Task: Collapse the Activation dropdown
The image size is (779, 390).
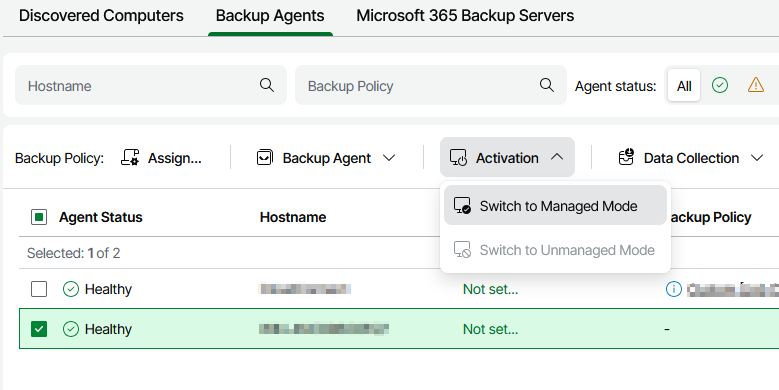Action: (x=507, y=157)
